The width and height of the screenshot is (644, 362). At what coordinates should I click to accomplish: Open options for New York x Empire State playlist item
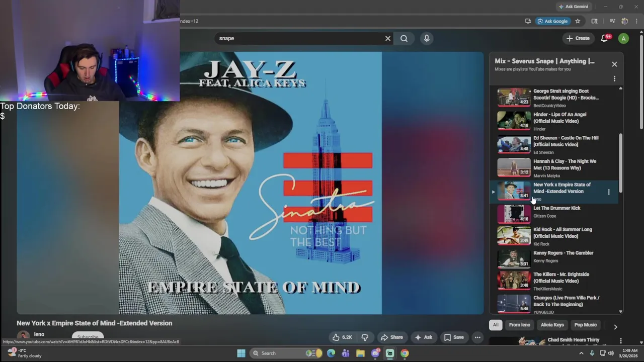point(609,192)
